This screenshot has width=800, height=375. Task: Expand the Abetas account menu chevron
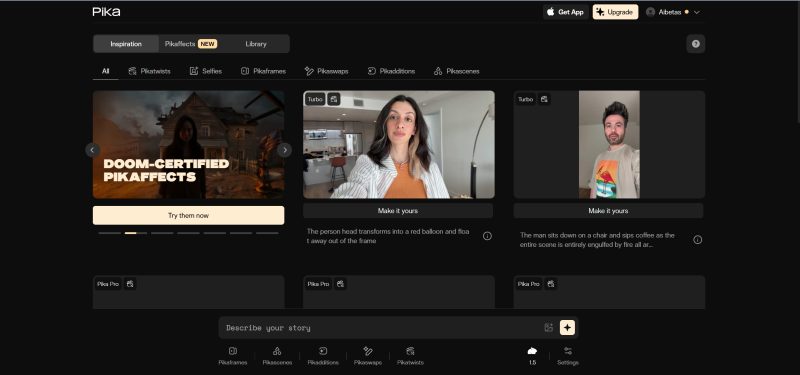pos(696,12)
